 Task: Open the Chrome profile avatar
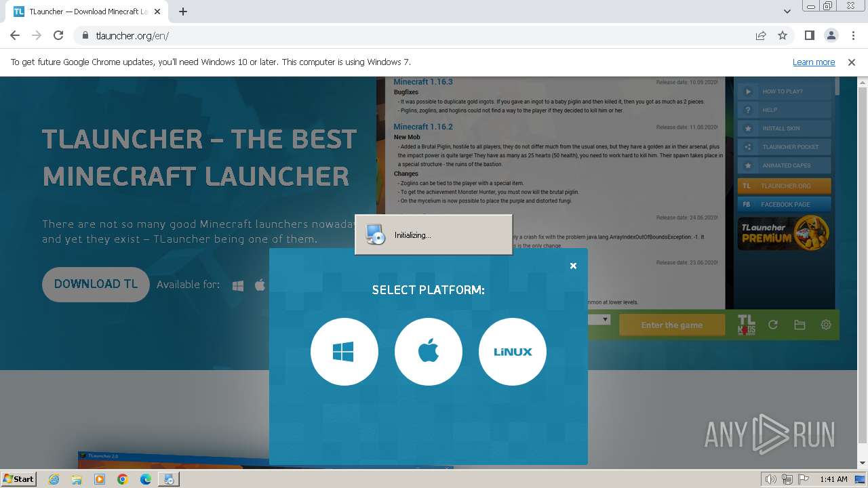pos(831,35)
